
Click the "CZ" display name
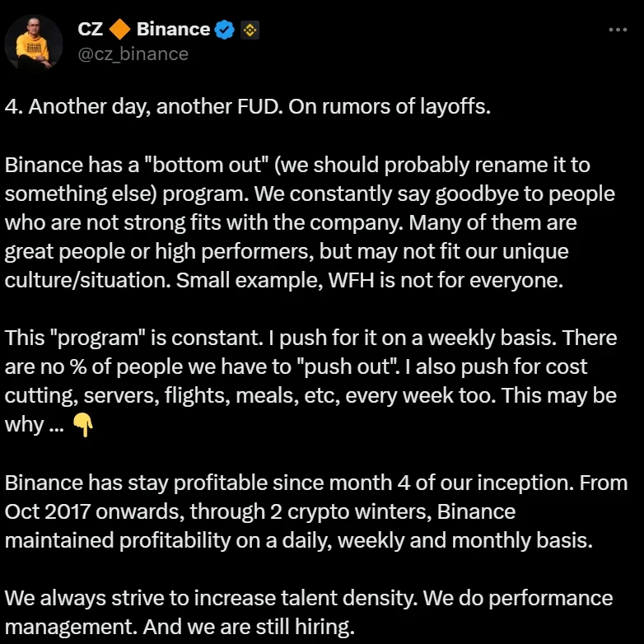(x=91, y=29)
